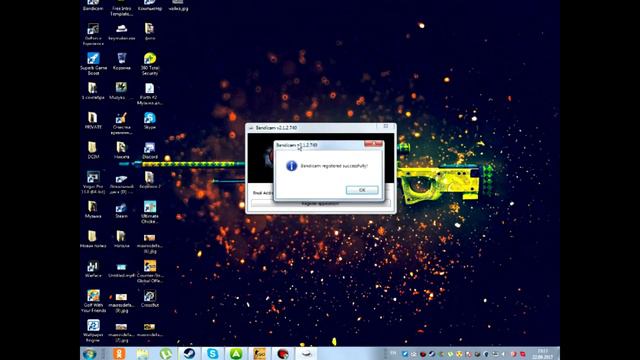Launch Wallpaper Engine desktop shortcut
This screenshot has height=360, width=640.
coord(93,330)
